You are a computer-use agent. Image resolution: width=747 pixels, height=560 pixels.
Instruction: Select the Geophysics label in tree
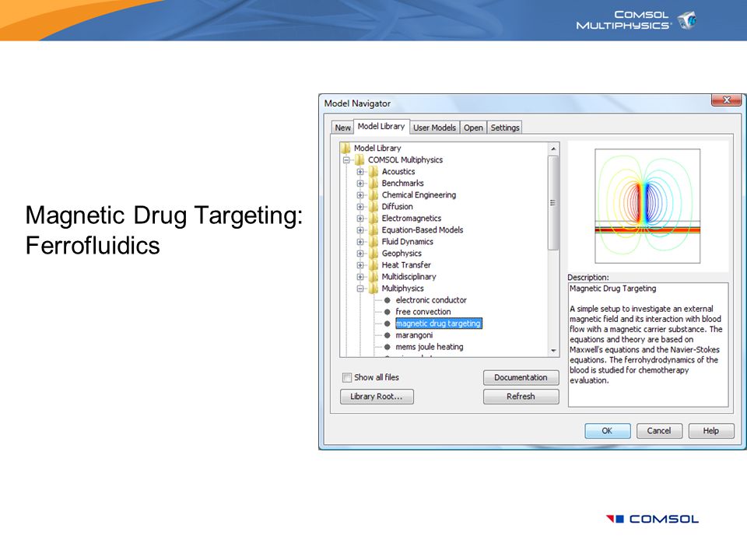point(402,254)
